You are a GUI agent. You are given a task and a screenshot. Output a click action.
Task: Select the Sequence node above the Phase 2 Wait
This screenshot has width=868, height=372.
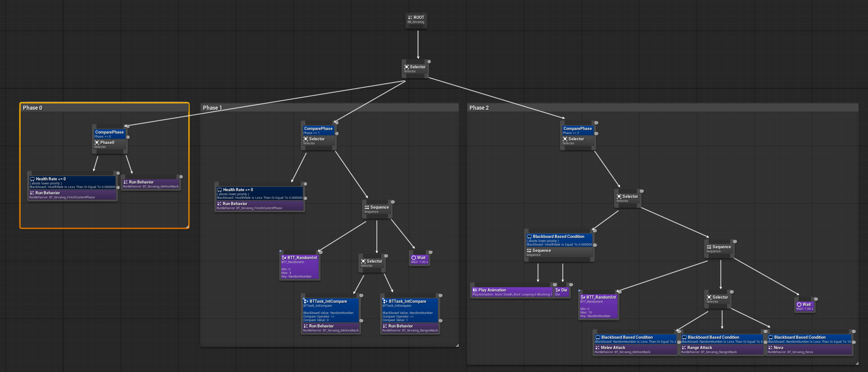(719, 249)
